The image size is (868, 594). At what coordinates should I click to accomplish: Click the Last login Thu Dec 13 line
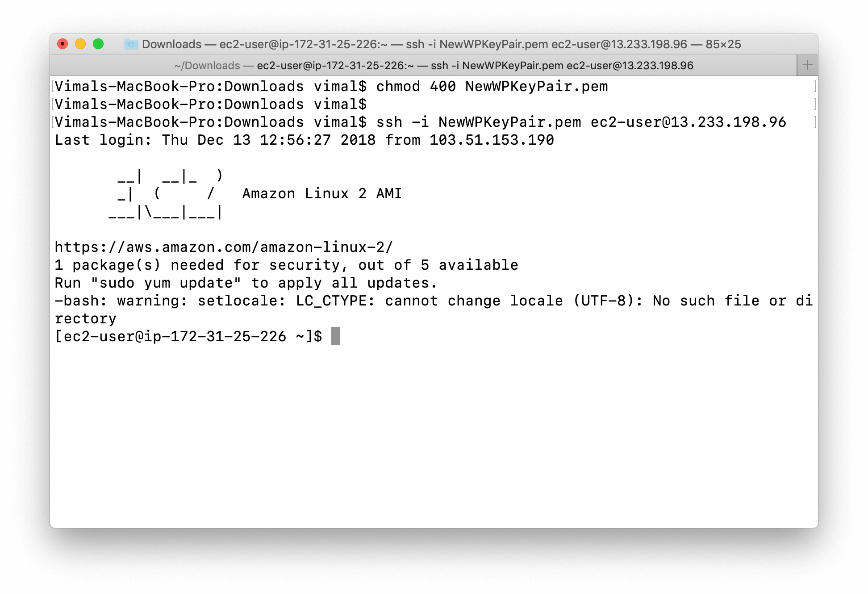click(304, 140)
